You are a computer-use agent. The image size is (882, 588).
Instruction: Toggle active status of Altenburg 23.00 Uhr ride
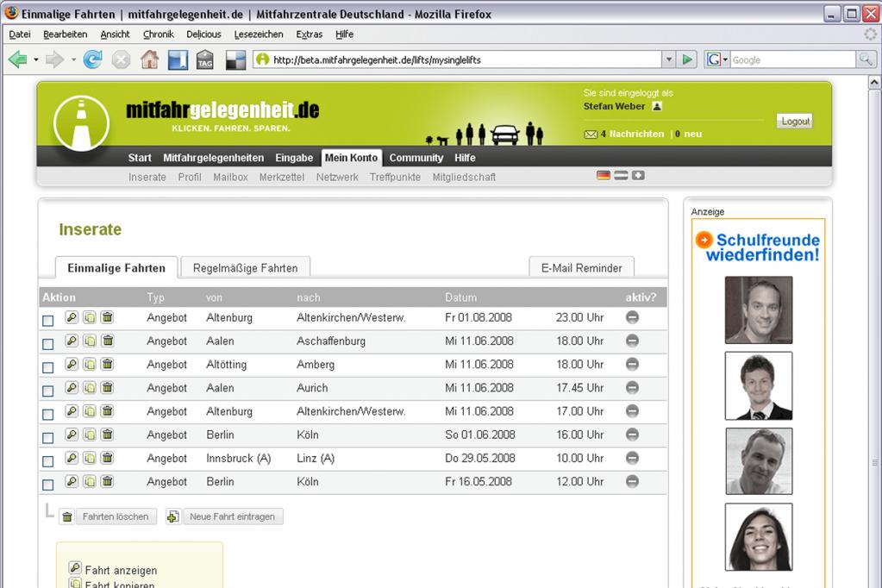(x=632, y=317)
